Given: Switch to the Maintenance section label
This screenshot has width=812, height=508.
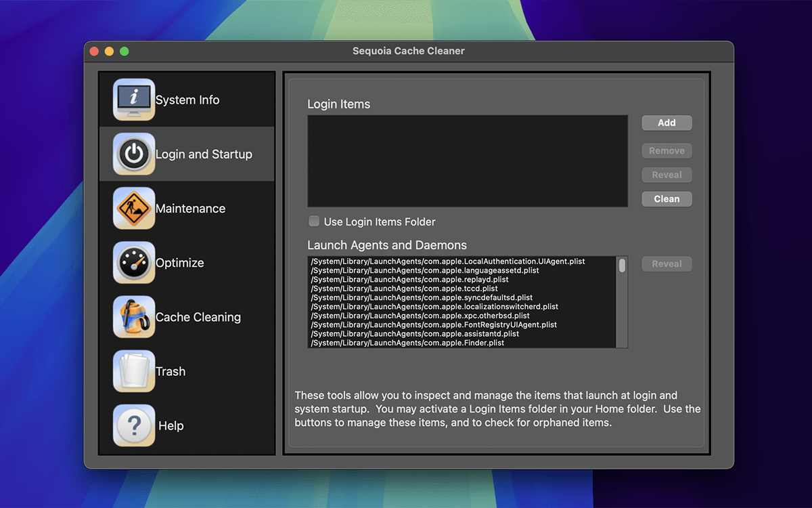Looking at the screenshot, I should pyautogui.click(x=190, y=209).
